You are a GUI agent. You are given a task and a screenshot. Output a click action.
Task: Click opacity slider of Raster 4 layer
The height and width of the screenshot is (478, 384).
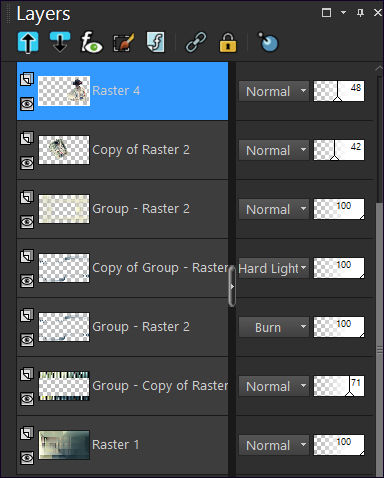(339, 91)
